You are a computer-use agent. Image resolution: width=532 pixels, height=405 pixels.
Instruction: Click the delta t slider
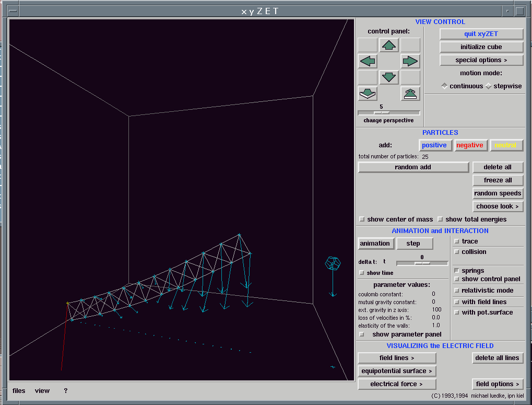pos(422,263)
